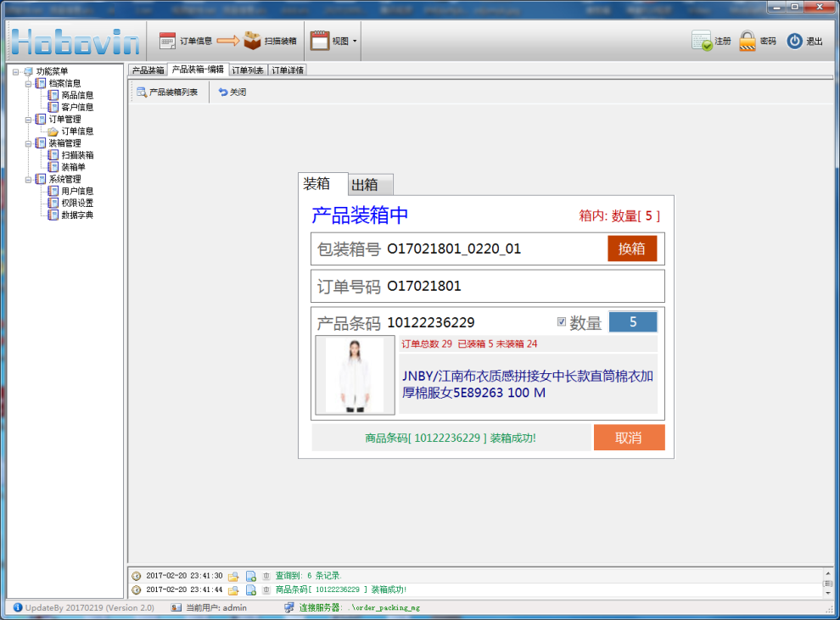Collapse the 装箱管理 tree node

(28, 144)
